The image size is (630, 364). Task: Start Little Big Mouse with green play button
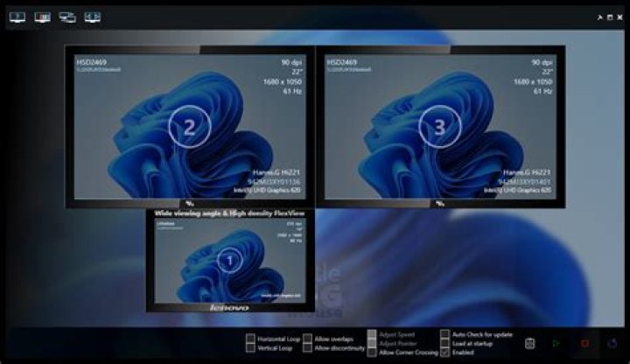click(x=556, y=344)
